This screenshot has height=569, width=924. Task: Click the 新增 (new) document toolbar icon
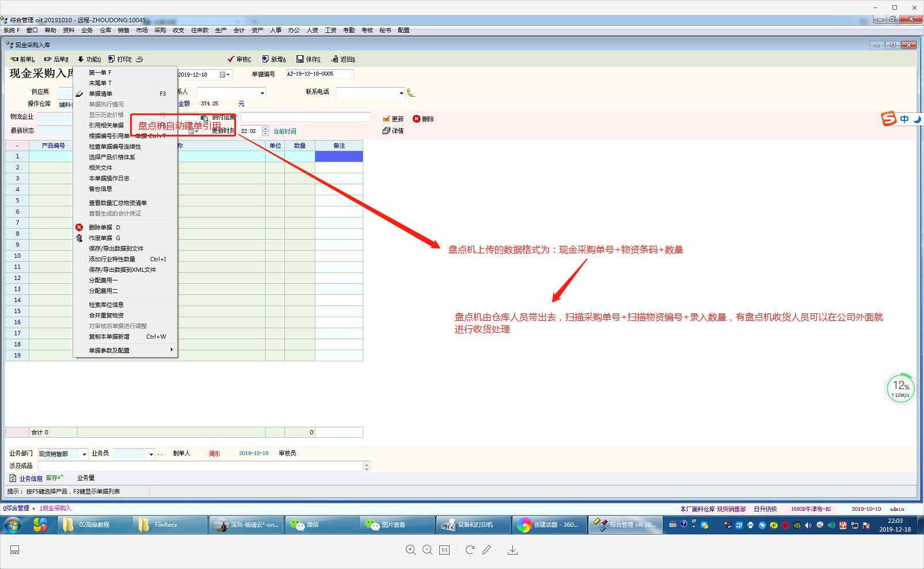click(x=265, y=59)
